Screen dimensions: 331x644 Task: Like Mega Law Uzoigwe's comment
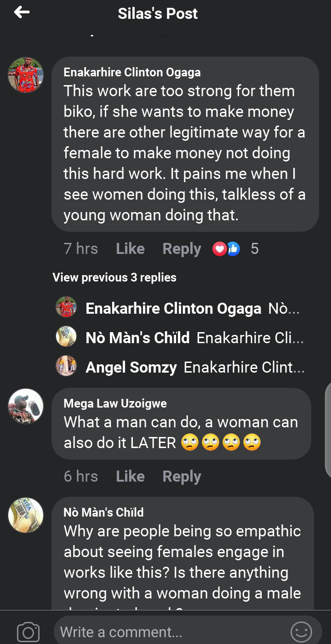pos(130,476)
